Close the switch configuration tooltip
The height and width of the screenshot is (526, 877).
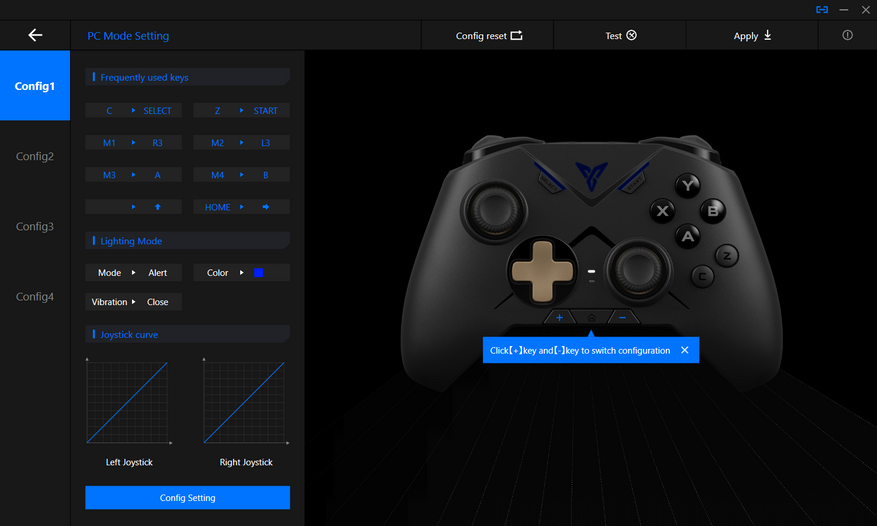click(685, 350)
